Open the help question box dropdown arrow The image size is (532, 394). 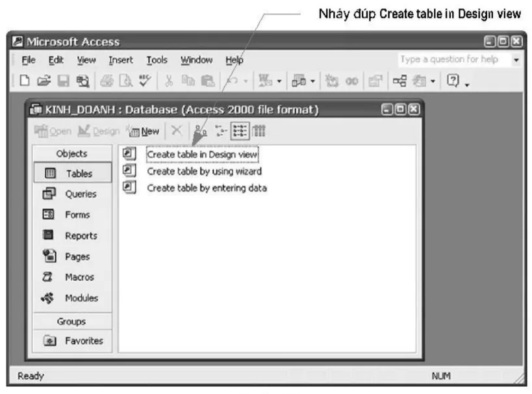(516, 60)
